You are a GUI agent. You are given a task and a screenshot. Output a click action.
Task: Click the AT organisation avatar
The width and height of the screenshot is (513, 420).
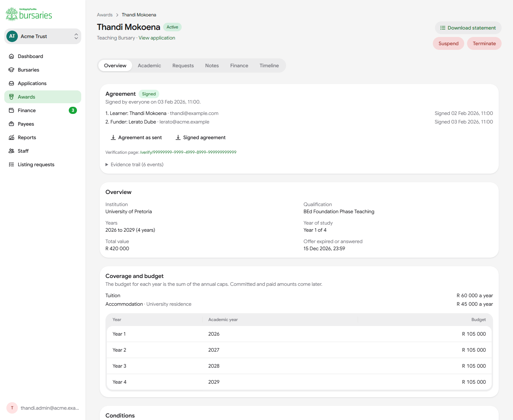coord(12,36)
